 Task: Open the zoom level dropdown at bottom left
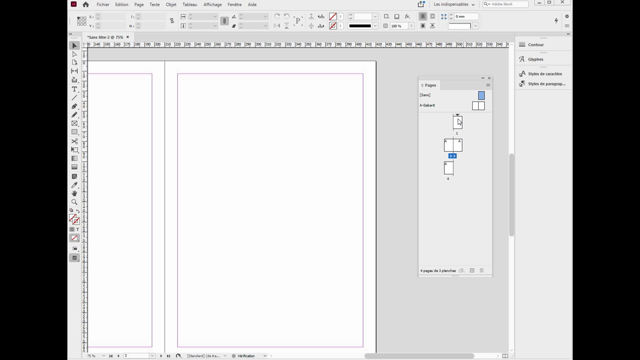(x=103, y=356)
